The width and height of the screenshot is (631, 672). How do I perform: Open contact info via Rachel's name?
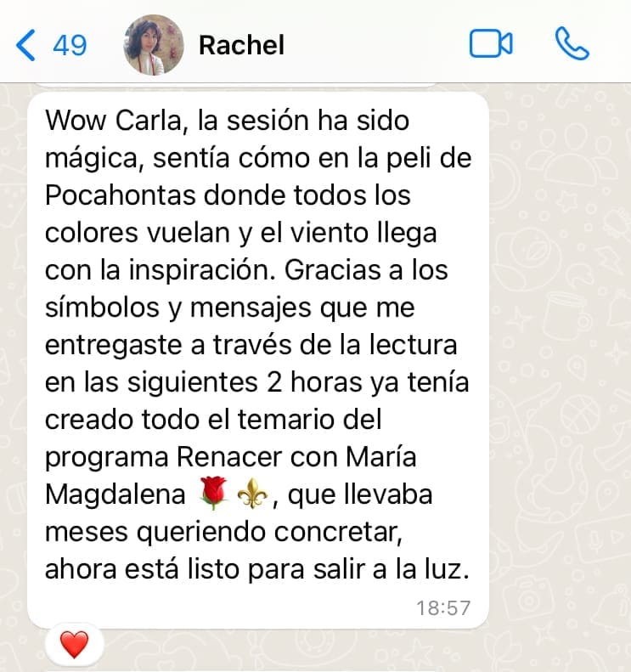pyautogui.click(x=241, y=45)
